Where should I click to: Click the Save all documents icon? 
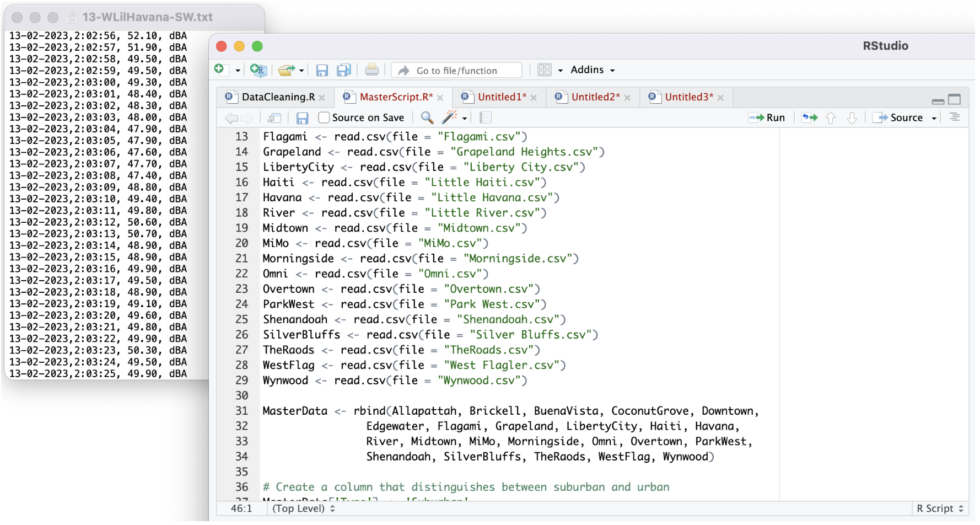pos(344,70)
